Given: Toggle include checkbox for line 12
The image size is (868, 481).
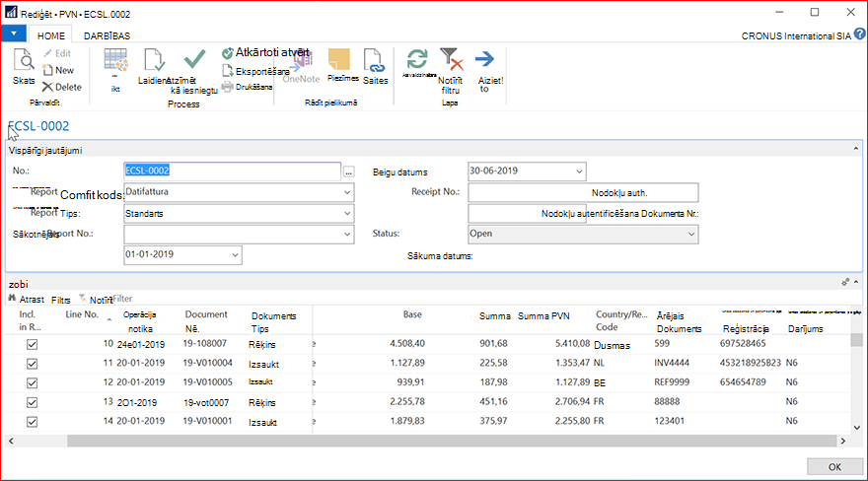Looking at the screenshot, I should (x=33, y=383).
